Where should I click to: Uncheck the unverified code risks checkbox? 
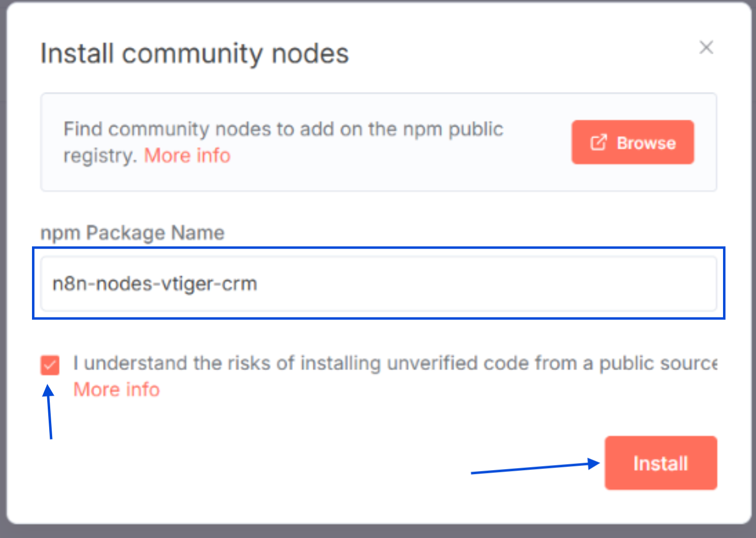(x=50, y=365)
